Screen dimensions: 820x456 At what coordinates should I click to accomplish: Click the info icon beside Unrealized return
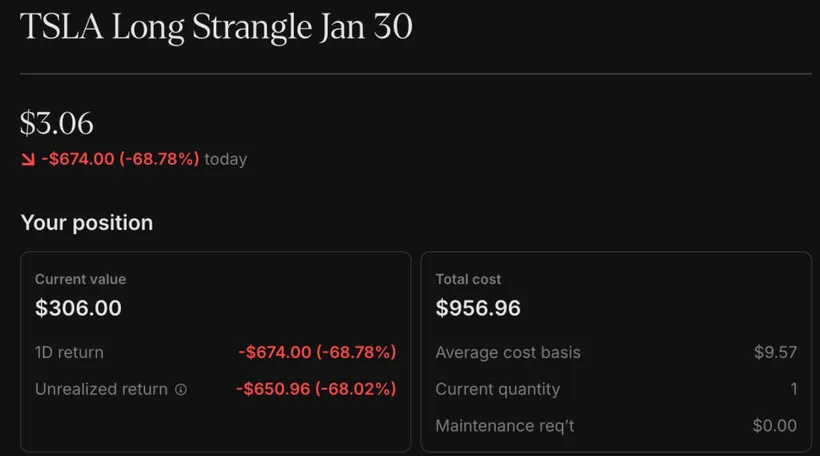[x=181, y=389]
